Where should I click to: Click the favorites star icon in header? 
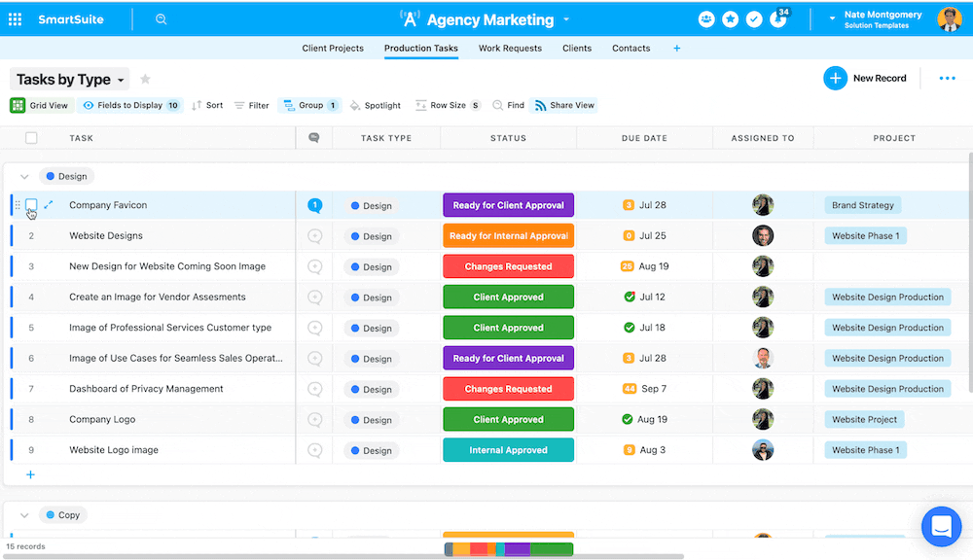point(730,19)
